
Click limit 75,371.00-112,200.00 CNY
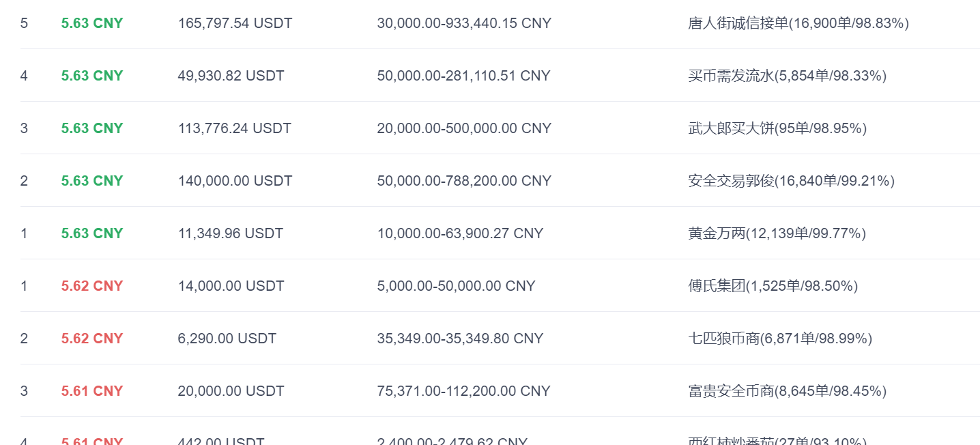pos(464,391)
